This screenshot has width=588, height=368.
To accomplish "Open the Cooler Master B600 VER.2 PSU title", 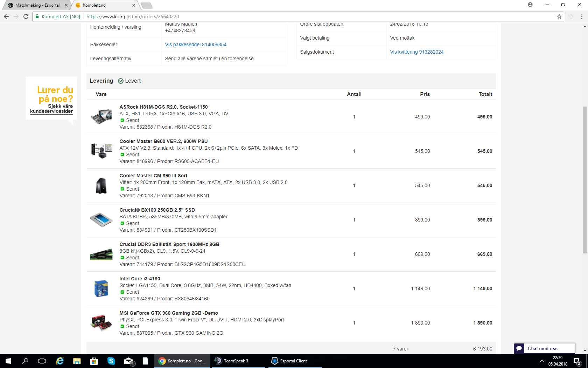I will [163, 141].
